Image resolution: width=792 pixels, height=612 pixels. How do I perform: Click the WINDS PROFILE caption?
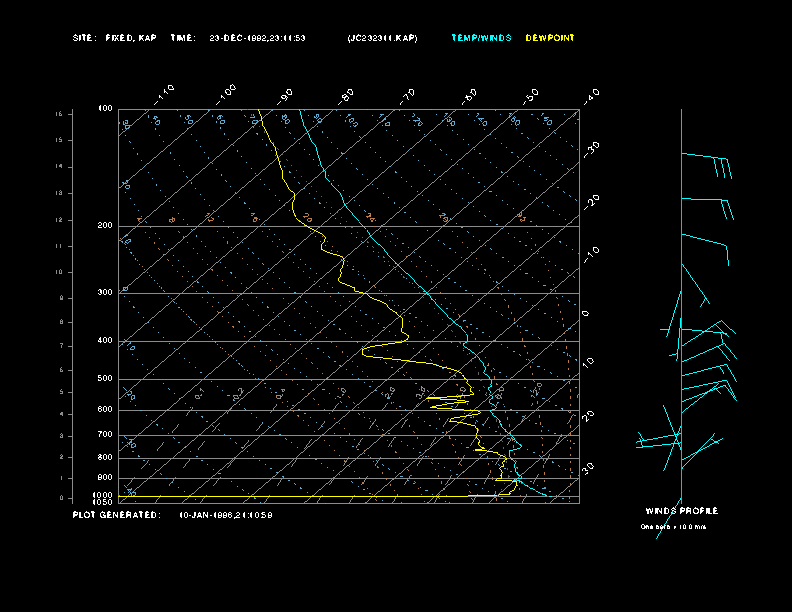(681, 511)
